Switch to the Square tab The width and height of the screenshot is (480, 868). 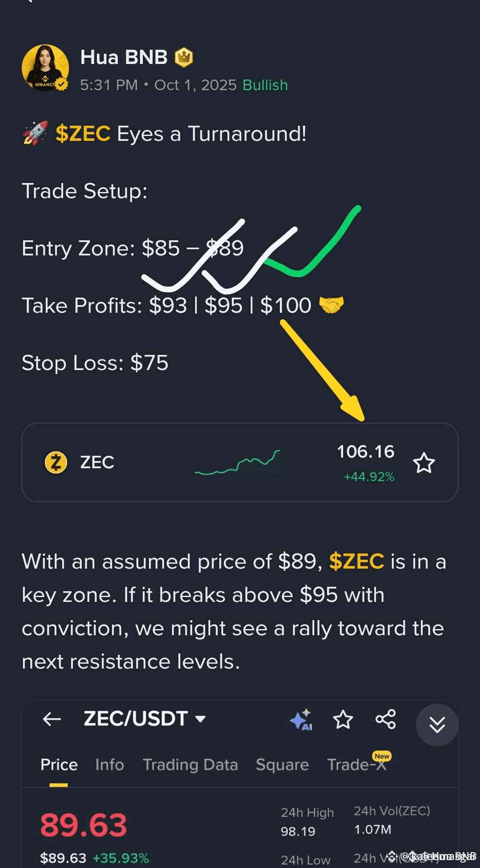(x=282, y=765)
